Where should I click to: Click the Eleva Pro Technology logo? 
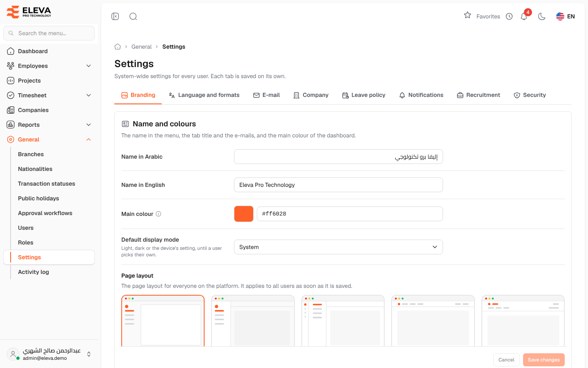click(x=29, y=12)
